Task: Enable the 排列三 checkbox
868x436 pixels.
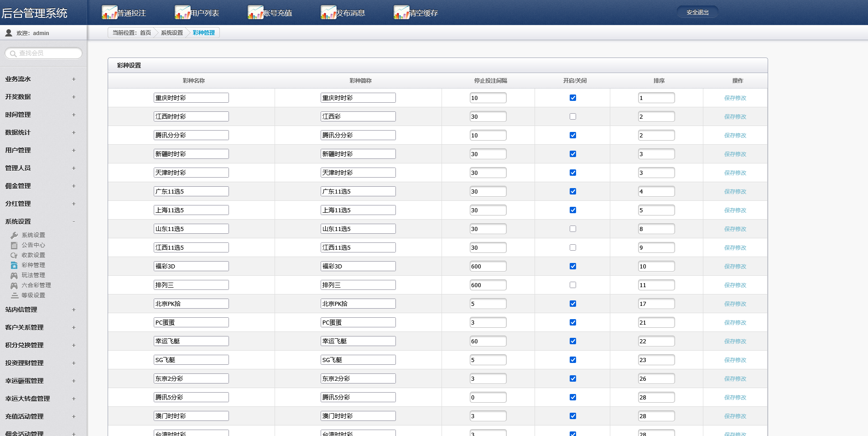Action: pos(573,285)
